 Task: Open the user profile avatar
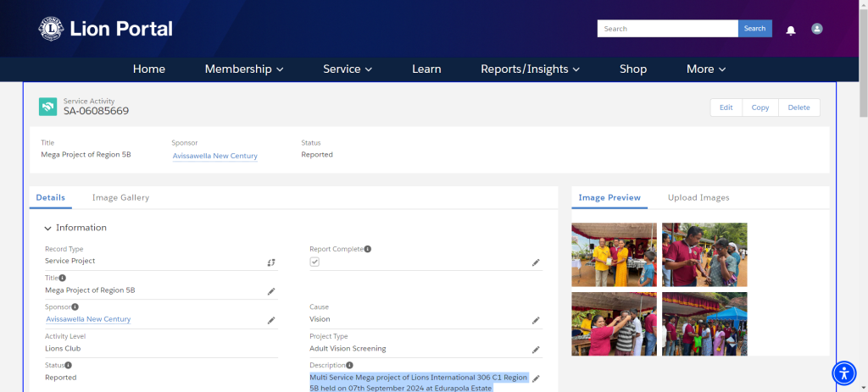click(816, 29)
